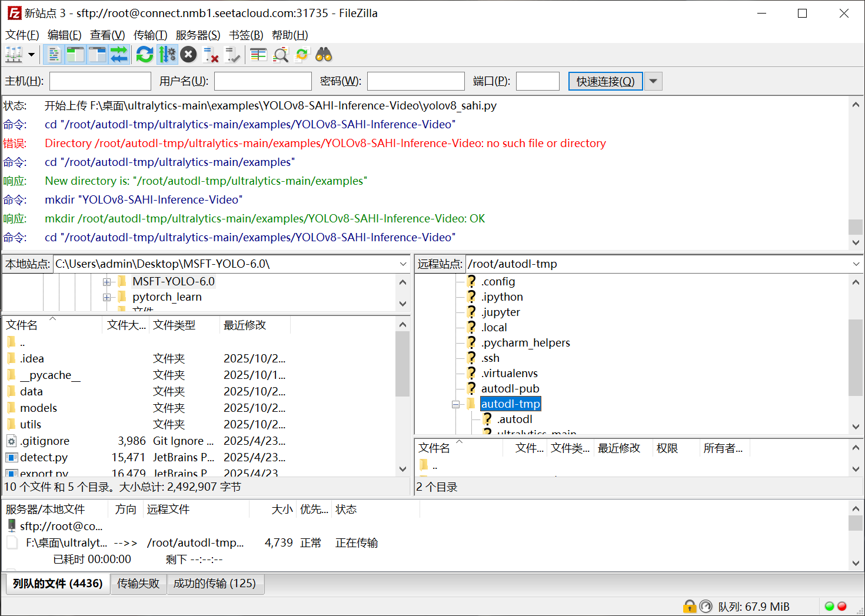Click the message log scrollbar down arrow

pos(856,242)
